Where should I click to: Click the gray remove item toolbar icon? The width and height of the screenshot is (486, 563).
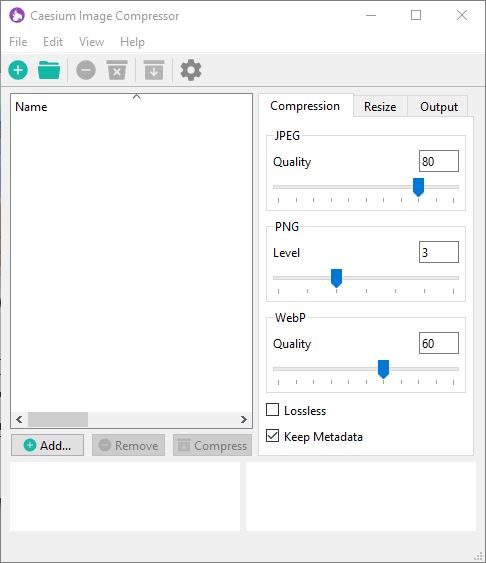tap(86, 70)
